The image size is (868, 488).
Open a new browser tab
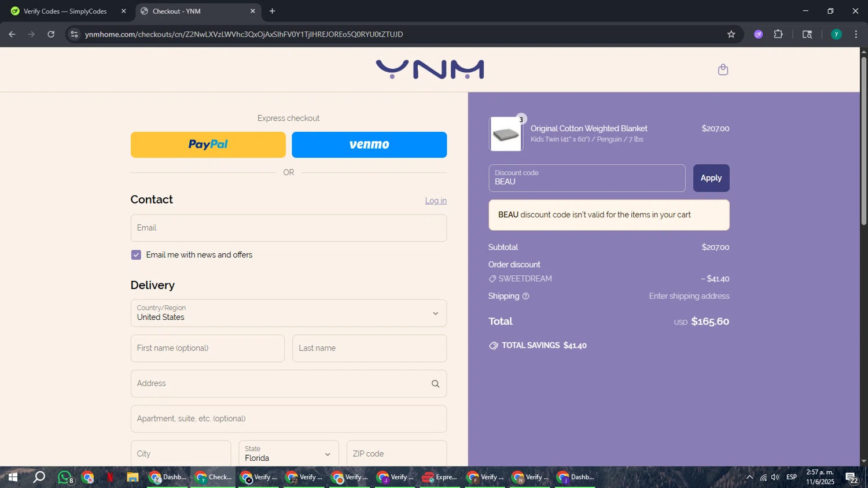(x=272, y=11)
